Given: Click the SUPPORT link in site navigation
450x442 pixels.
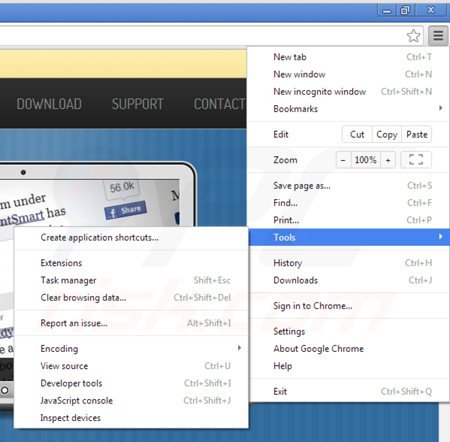Looking at the screenshot, I should [137, 104].
